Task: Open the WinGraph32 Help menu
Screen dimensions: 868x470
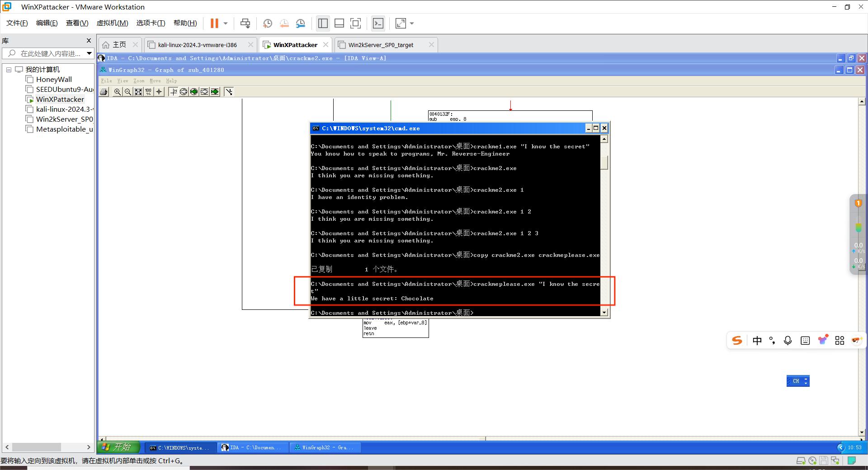Action: pyautogui.click(x=171, y=81)
